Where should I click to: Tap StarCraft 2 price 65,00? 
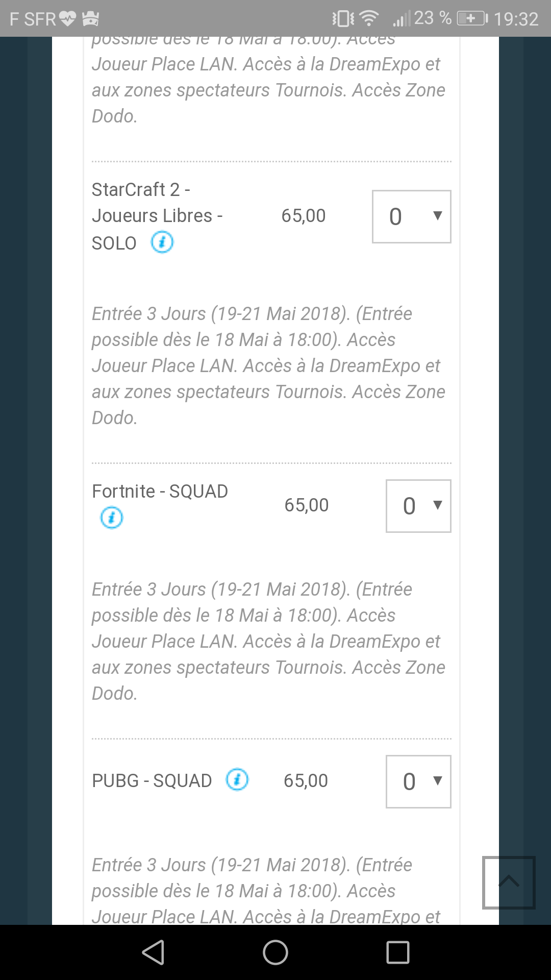(x=304, y=216)
